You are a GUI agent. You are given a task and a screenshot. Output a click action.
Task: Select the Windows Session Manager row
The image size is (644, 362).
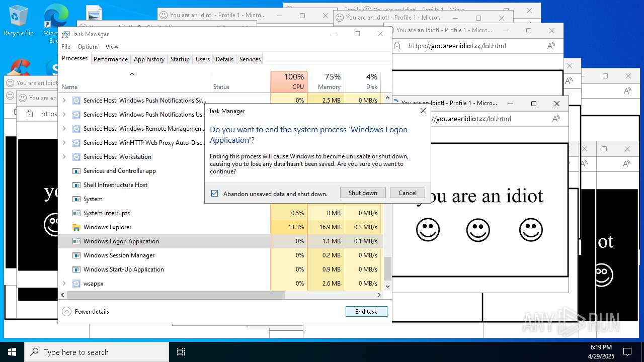pyautogui.click(x=220, y=255)
